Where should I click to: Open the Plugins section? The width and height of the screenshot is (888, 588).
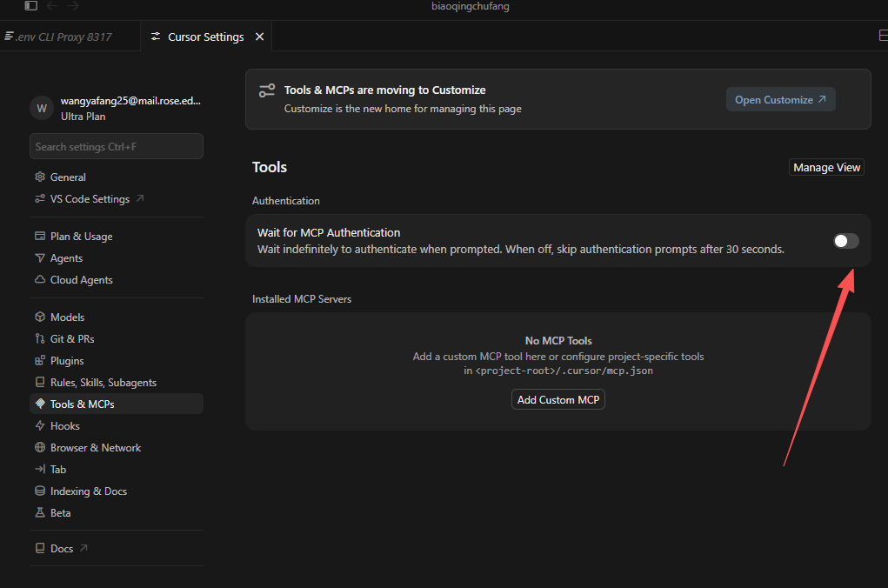pos(116,361)
